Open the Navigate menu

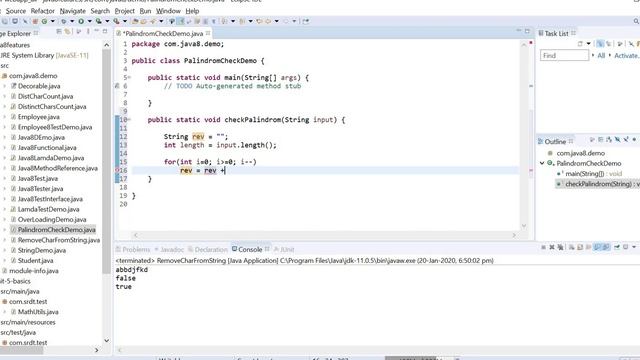[73, 11]
